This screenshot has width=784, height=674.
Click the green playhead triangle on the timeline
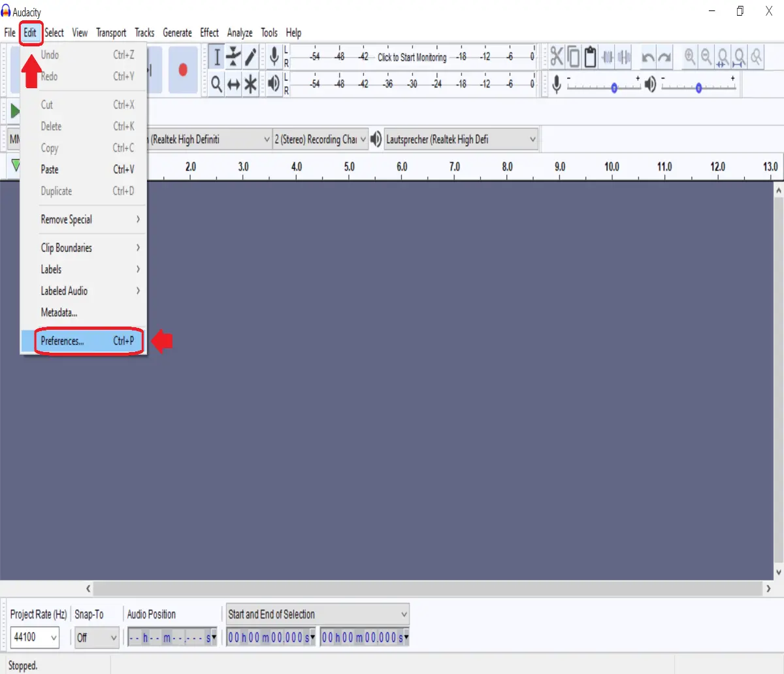point(16,166)
